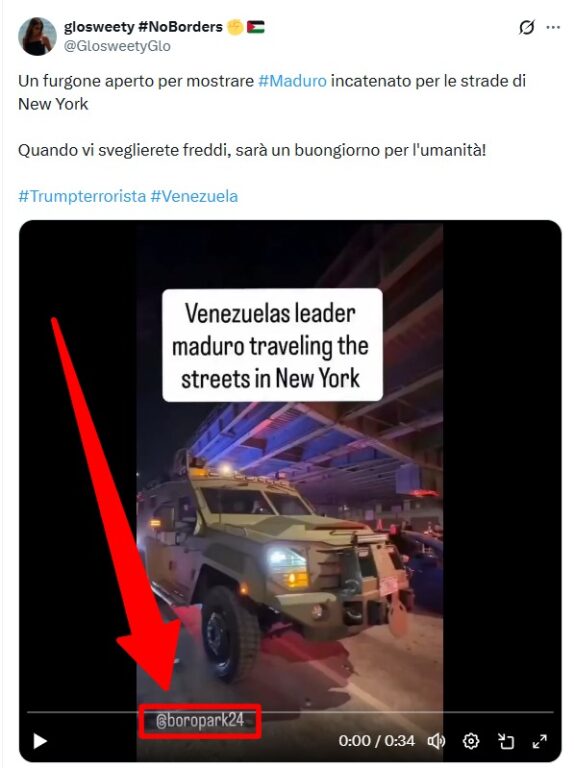574x768 pixels.
Task: Click the 'Venezuelas leader maduro' caption overlay
Action: pos(272,345)
